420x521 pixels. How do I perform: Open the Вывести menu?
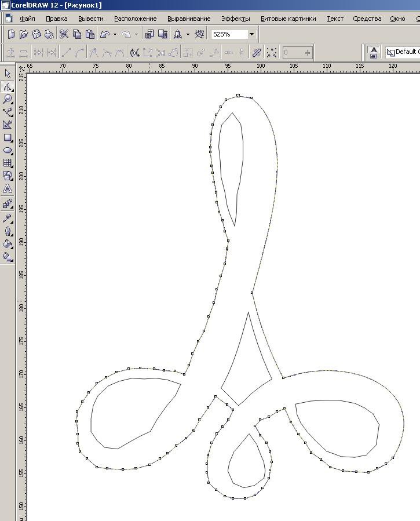(90, 19)
